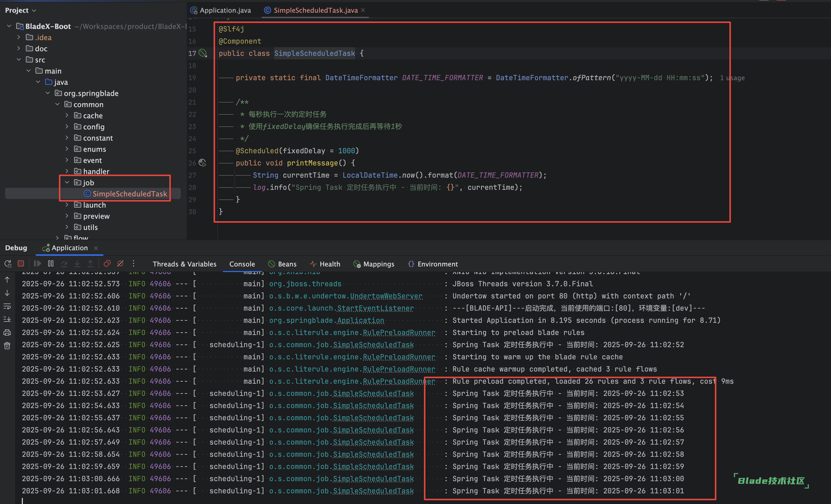View breakpoints with red circles icon
Screen dimensions: 831x504
(107, 264)
